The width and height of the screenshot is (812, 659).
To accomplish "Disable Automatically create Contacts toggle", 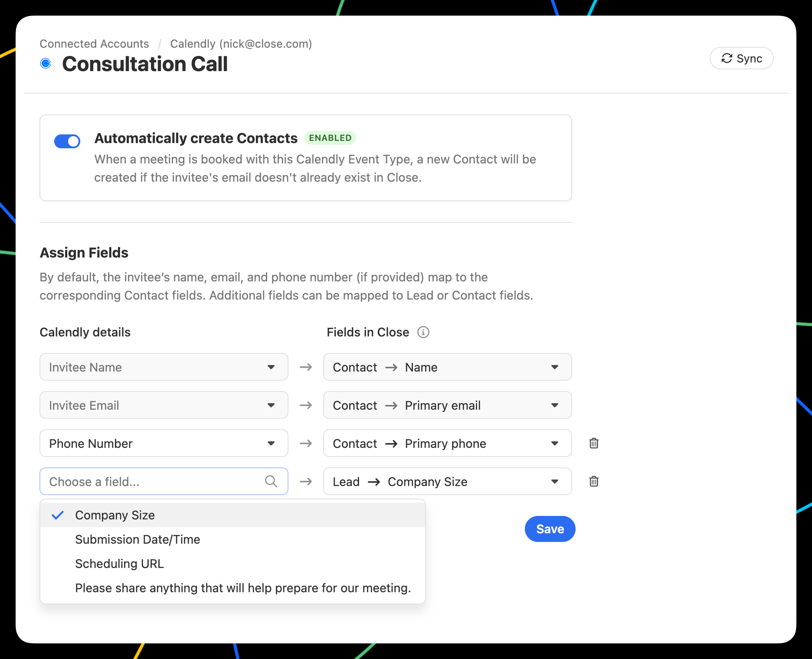I will (67, 141).
